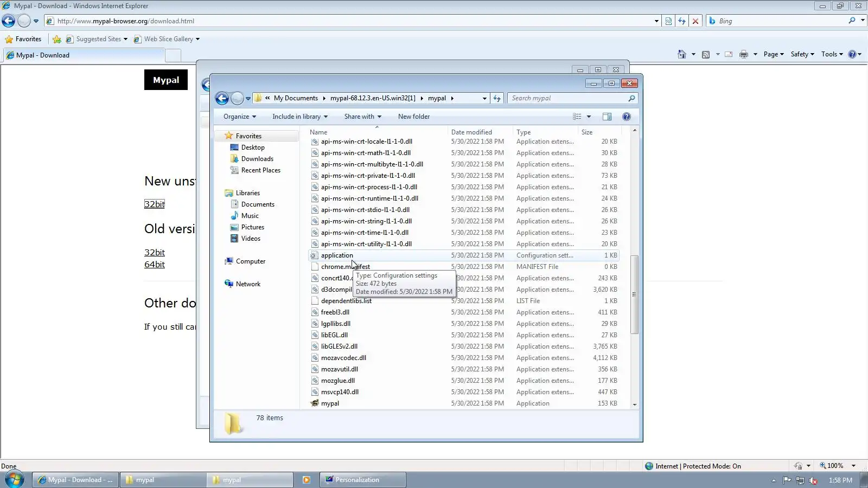868x488 pixels.
Task: Open IE Tools menu dropdown
Action: point(832,54)
